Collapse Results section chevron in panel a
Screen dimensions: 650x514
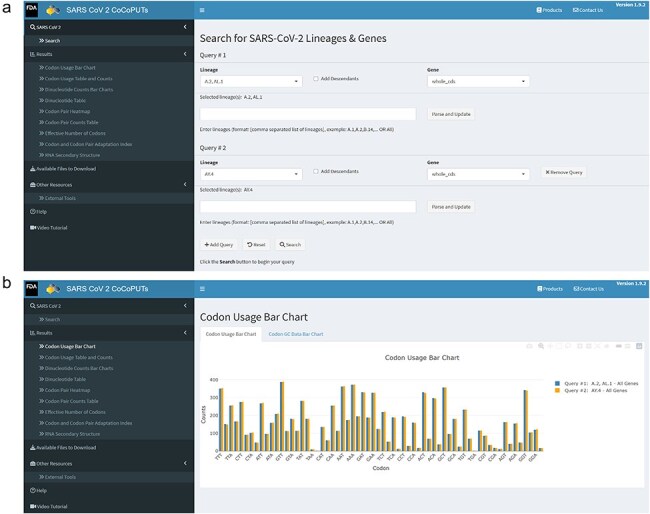(185, 54)
